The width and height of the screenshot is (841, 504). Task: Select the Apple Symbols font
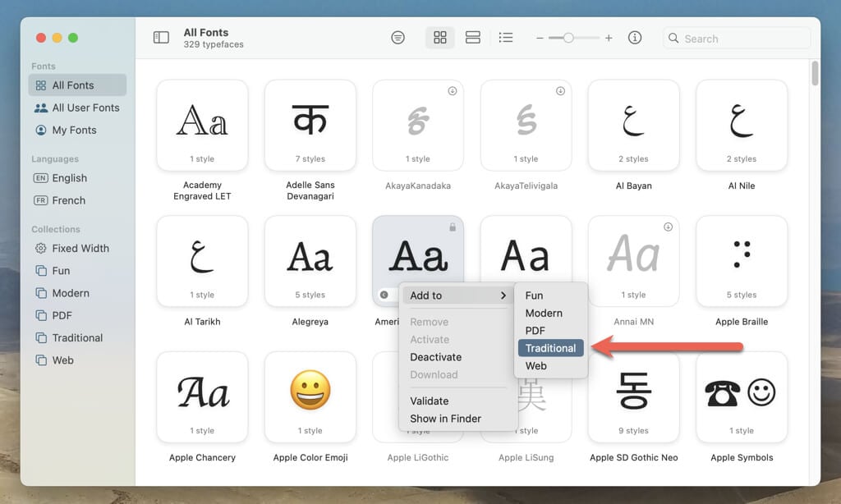[742, 397]
